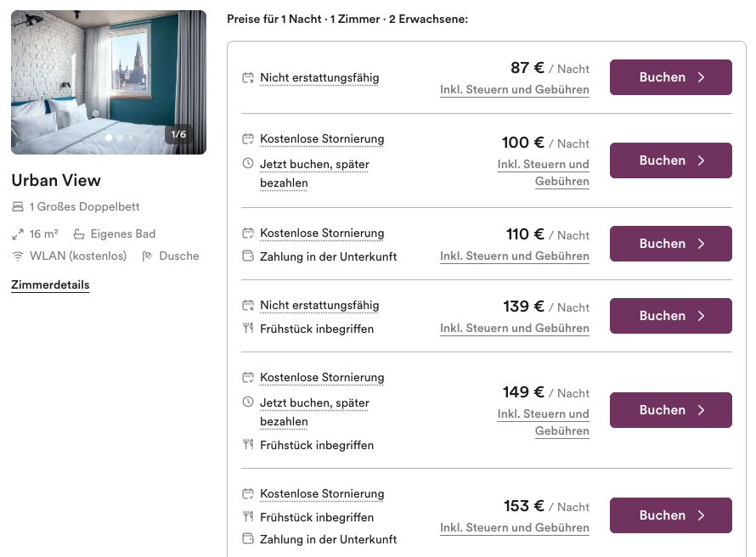
Task: Click the WLAN wifi icon
Action: pos(18,256)
